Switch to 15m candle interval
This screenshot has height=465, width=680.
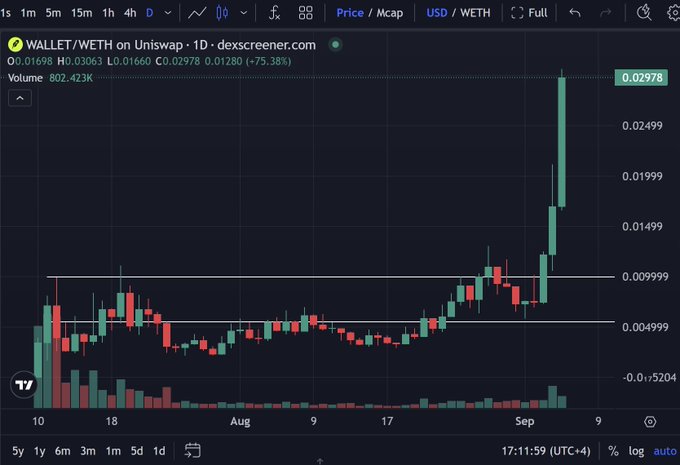82,13
